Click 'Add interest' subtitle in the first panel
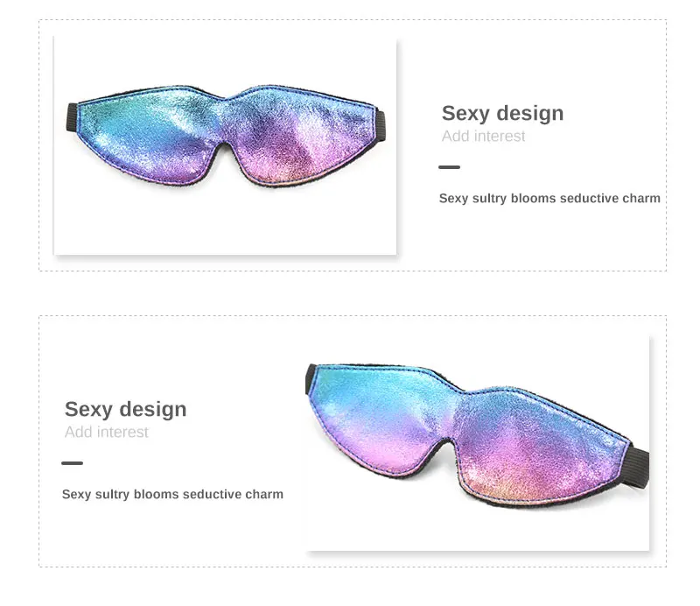Screen dimensions: 700x606 point(483,136)
